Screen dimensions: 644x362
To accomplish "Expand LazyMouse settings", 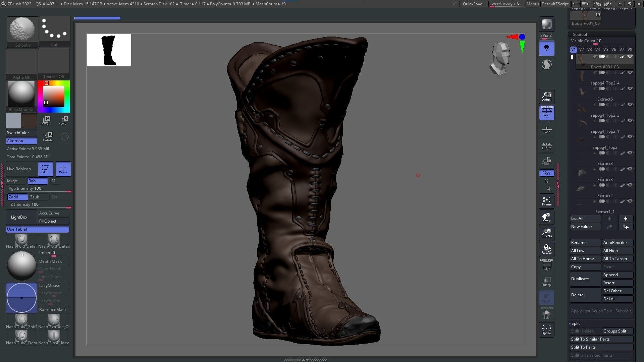I will [x=54, y=286].
